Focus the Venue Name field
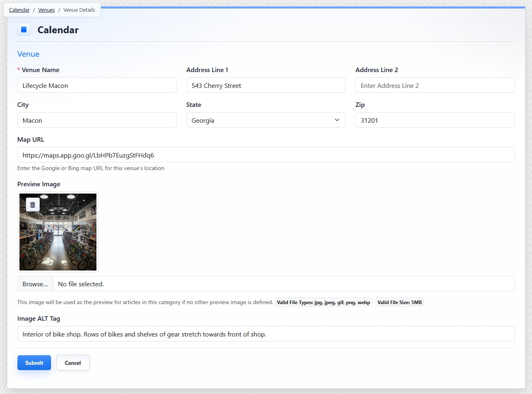The height and width of the screenshot is (394, 532). 97,85
